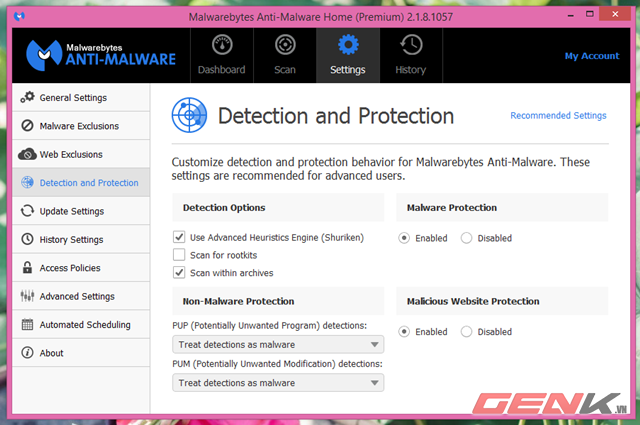The height and width of the screenshot is (425, 640).
Task: Click the Advanced Settings sliders icon
Action: pyautogui.click(x=27, y=296)
